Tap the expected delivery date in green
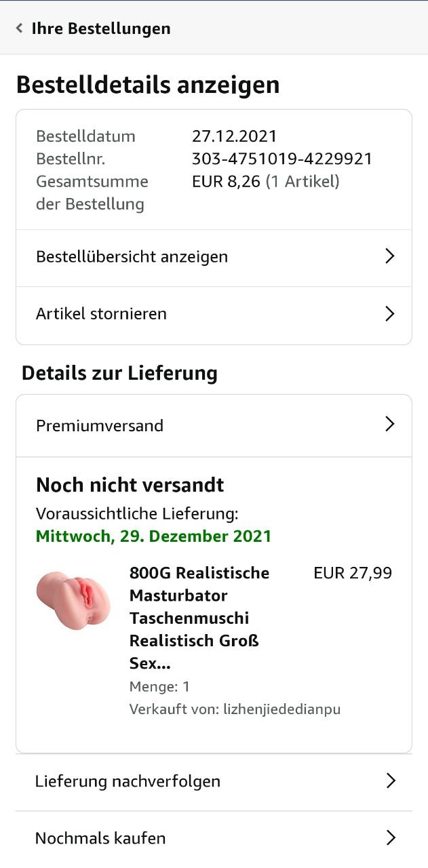Screen dimensions: 428x868 [x=153, y=536]
